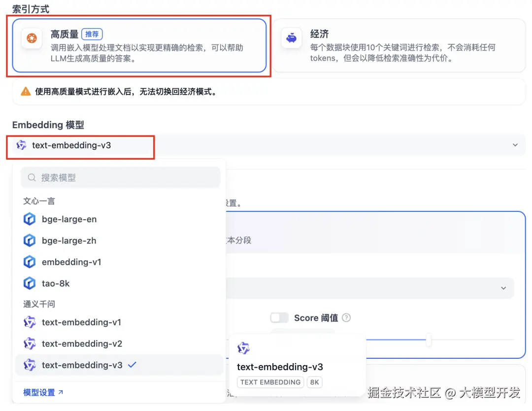Viewport: 532px width, 411px height.
Task: Click the piggy bank icon beside 经济
Action: (x=291, y=38)
